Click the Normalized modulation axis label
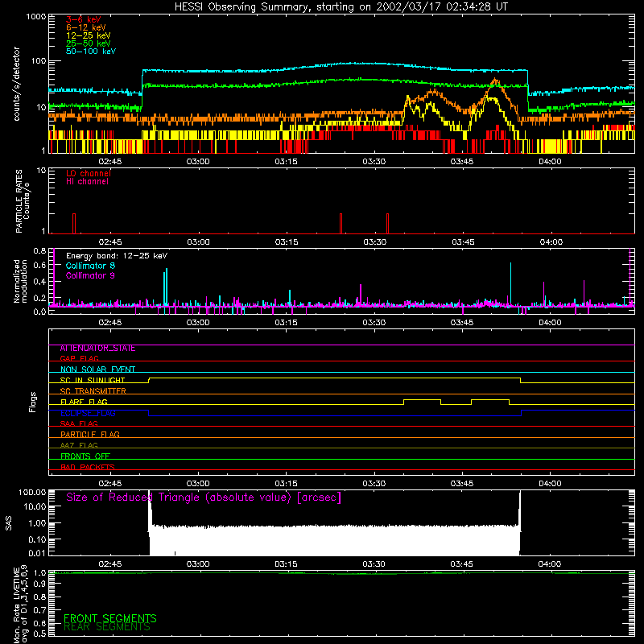 coord(20,281)
